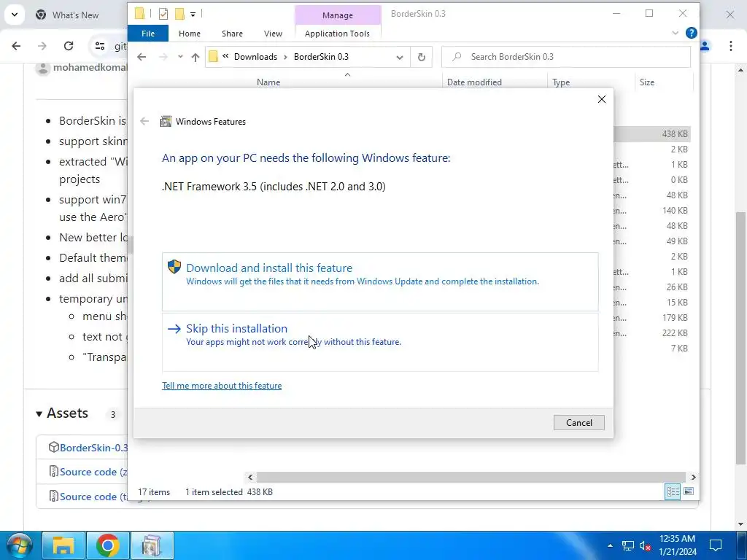The width and height of the screenshot is (747, 560).
Task: Sort files by Size column
Action: point(646,82)
